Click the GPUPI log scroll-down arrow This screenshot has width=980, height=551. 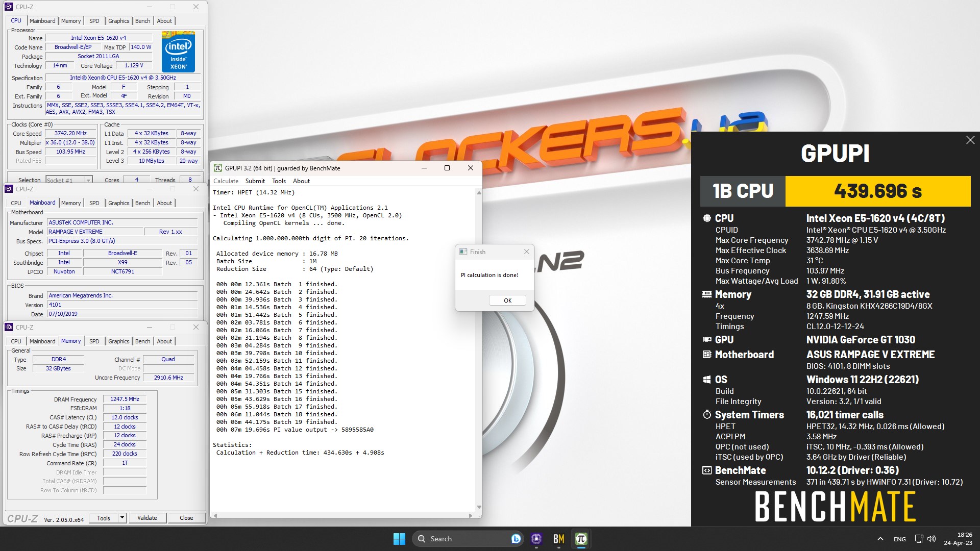[x=479, y=507]
